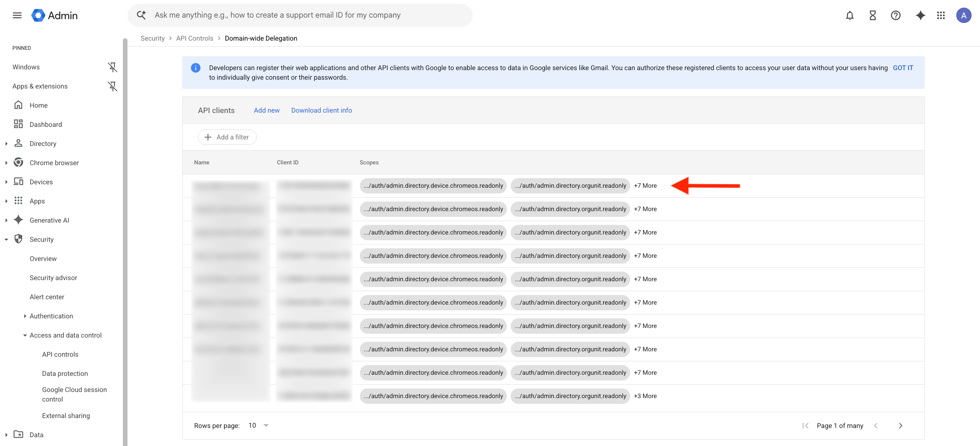Expand the Devices section
Screen dimensions: 980x446
pos(6,182)
